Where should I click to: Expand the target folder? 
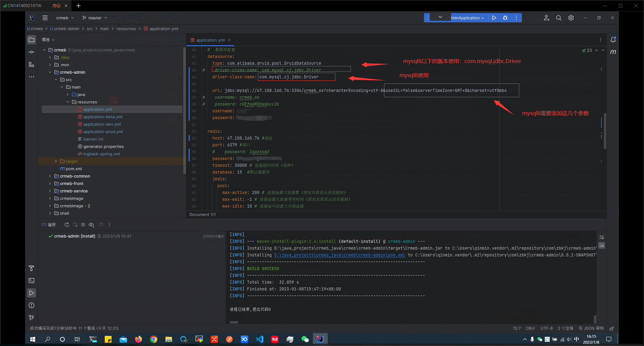[56, 161]
